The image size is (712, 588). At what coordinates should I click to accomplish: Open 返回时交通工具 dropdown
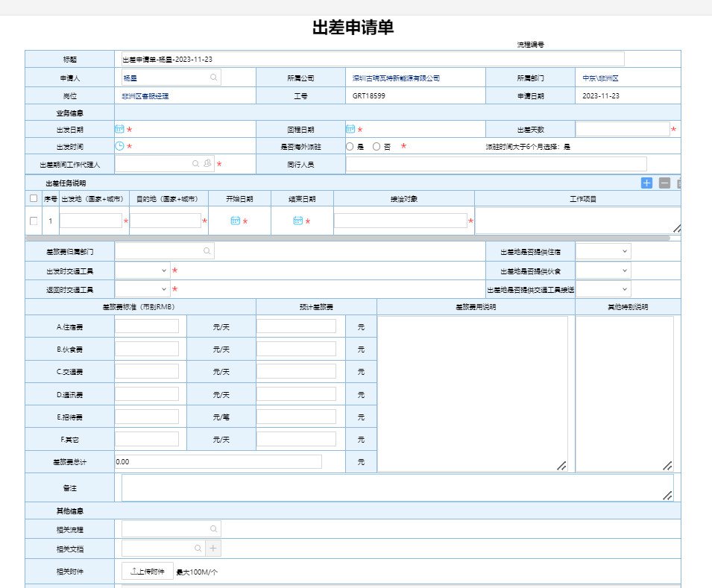pos(142,289)
